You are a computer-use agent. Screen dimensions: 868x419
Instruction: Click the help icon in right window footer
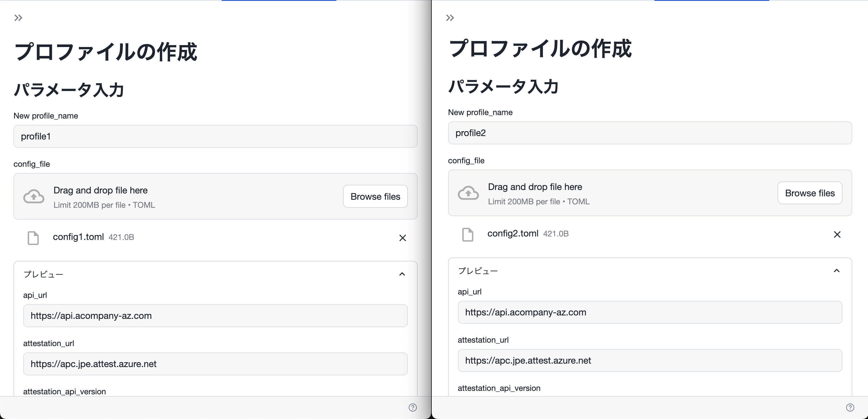click(x=850, y=408)
